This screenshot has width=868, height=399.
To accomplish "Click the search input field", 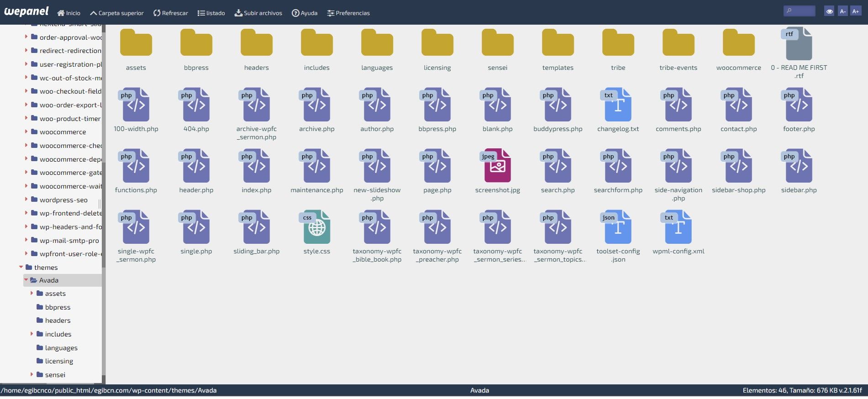I will click(799, 11).
